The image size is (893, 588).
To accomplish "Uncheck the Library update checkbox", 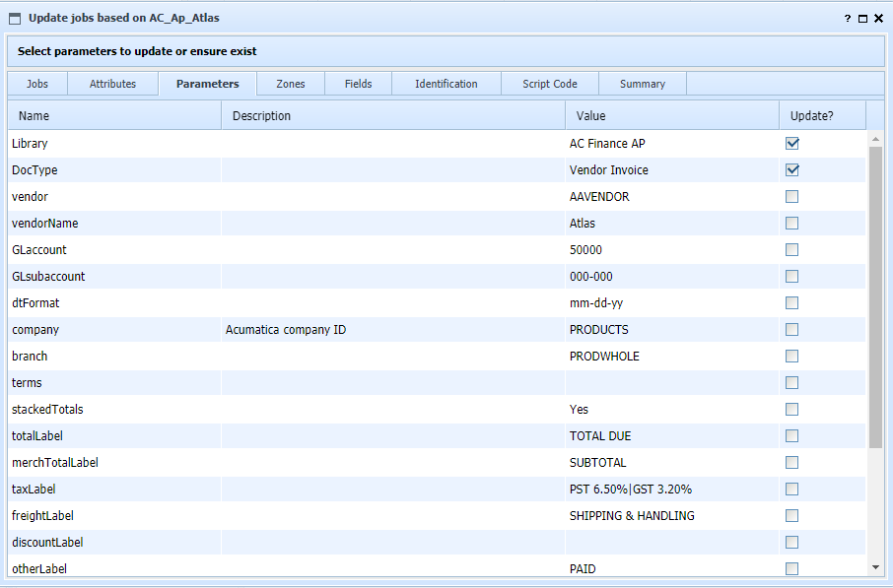I will click(792, 144).
